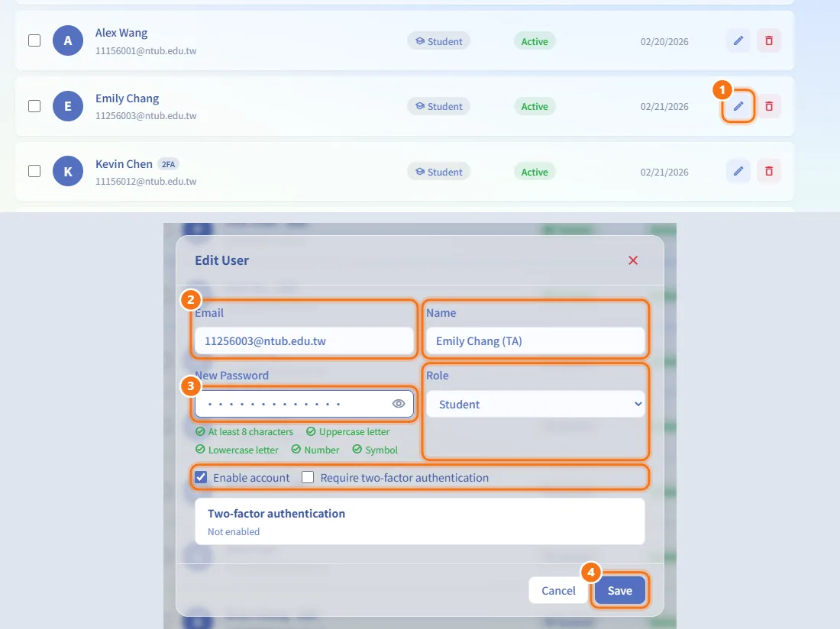Delete Kevin Chen's account

[x=769, y=171]
